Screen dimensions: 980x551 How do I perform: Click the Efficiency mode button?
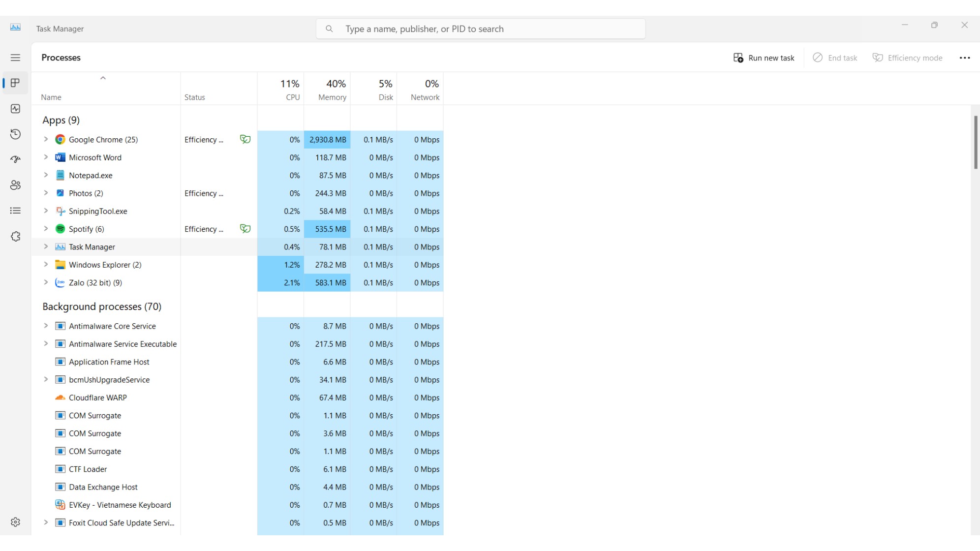click(x=907, y=58)
